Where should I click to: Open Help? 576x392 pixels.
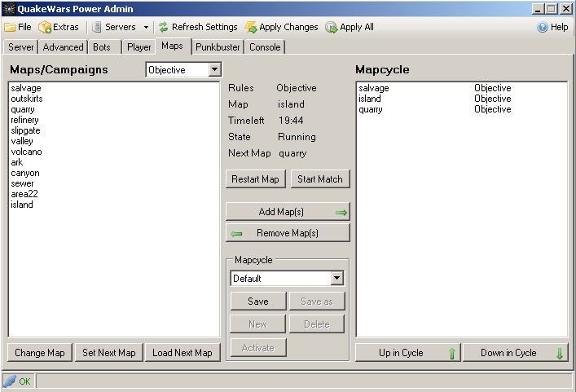(552, 27)
